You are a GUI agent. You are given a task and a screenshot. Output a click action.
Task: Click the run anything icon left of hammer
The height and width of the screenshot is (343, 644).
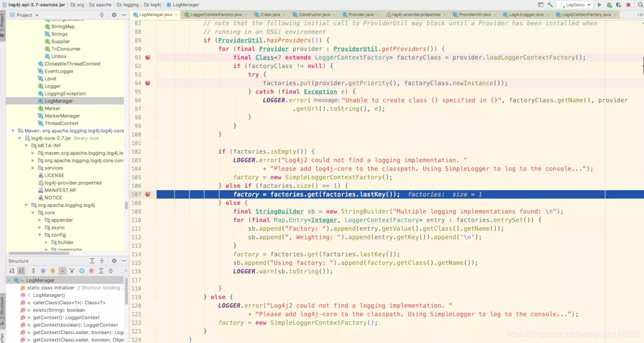541,5
